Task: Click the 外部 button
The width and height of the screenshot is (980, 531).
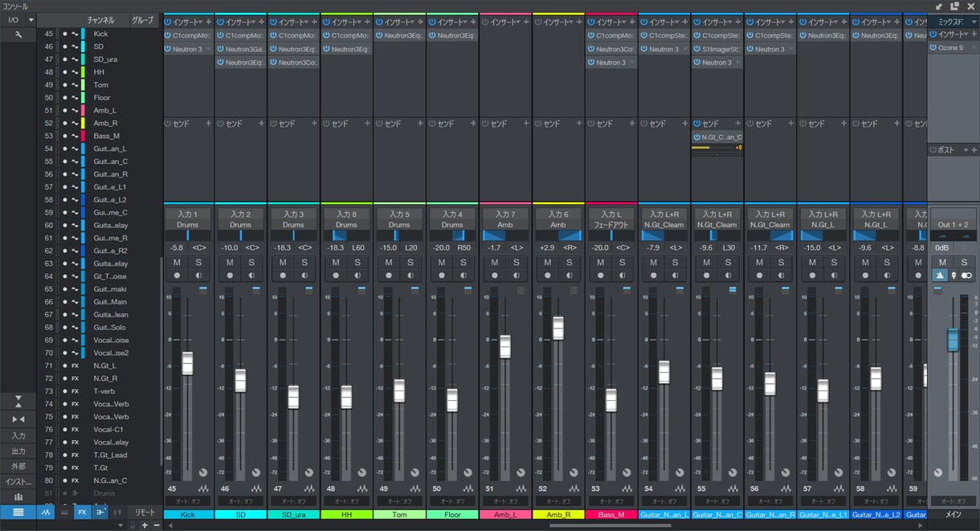Action: (18, 466)
